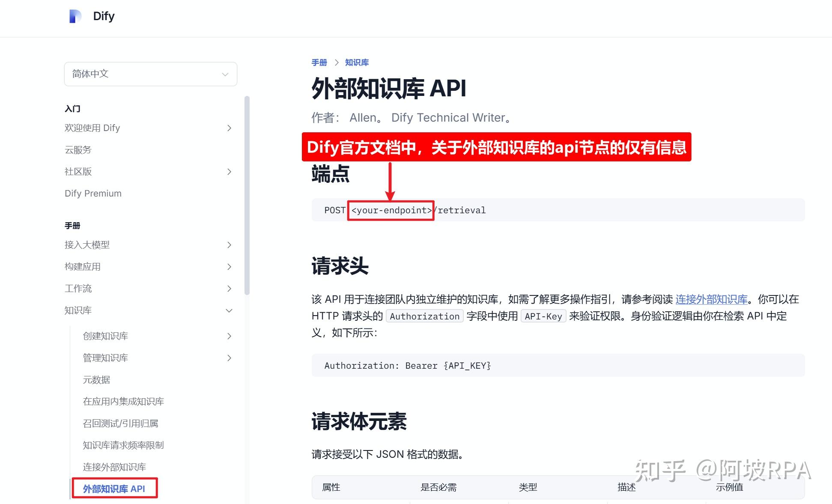The height and width of the screenshot is (504, 832).
Task: Open the 知识库 breadcrumb link
Action: click(356, 63)
